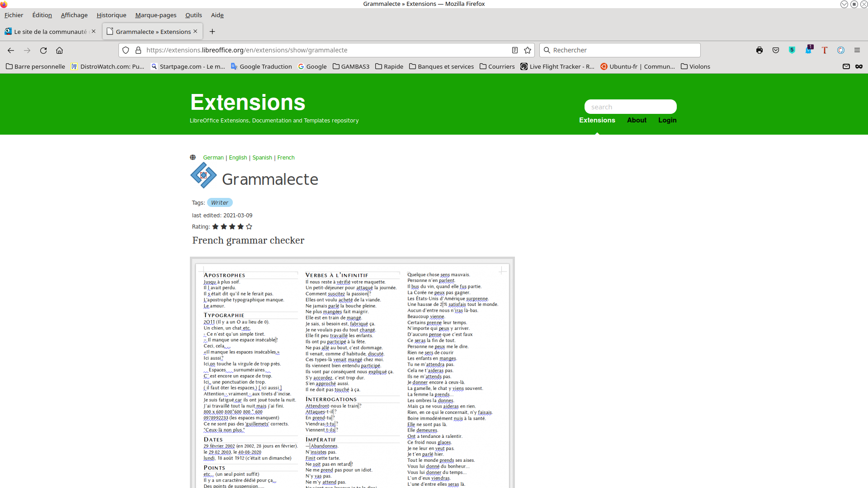Viewport: 868px width, 488px height.
Task: Open the Édition menu
Action: [x=42, y=15]
